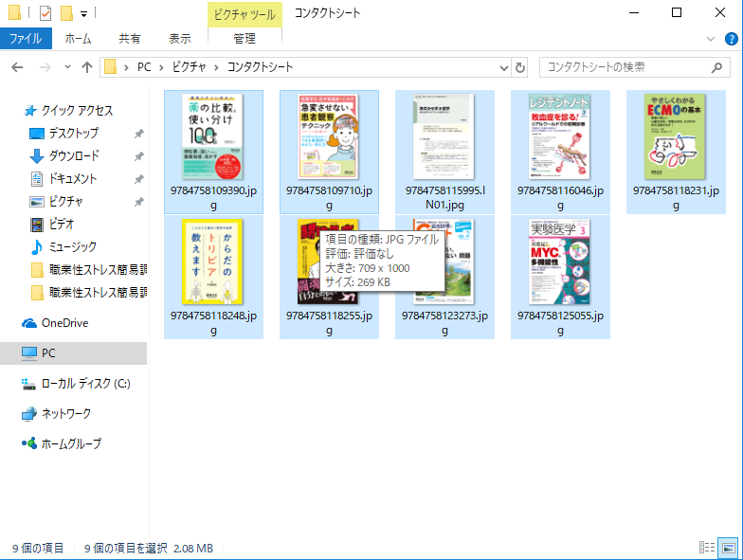Expand the address bar history dropdown

[x=504, y=67]
